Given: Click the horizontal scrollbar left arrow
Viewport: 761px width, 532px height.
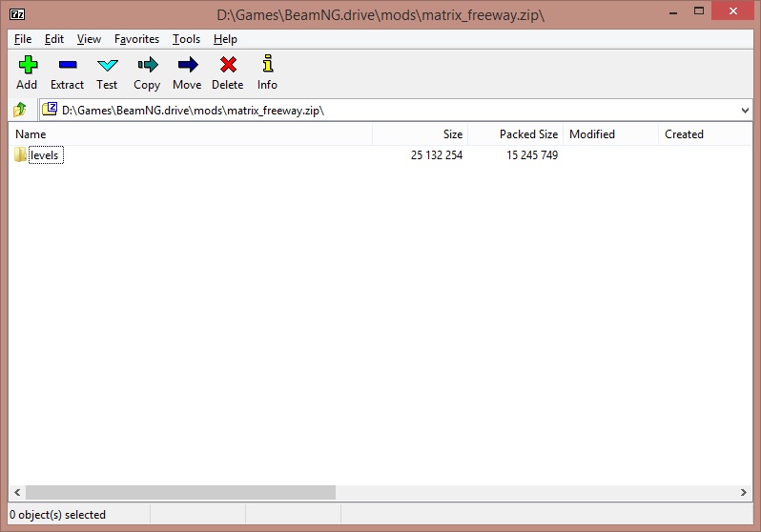Looking at the screenshot, I should 17,492.
